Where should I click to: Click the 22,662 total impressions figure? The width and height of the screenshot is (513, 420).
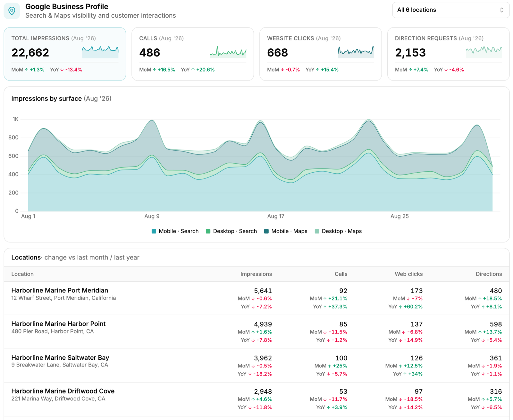[x=30, y=53]
